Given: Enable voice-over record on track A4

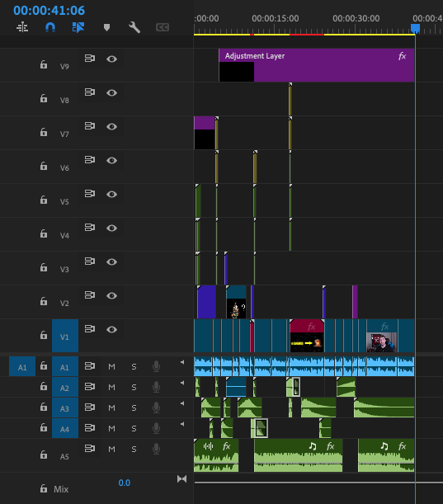Looking at the screenshot, I should (156, 428).
